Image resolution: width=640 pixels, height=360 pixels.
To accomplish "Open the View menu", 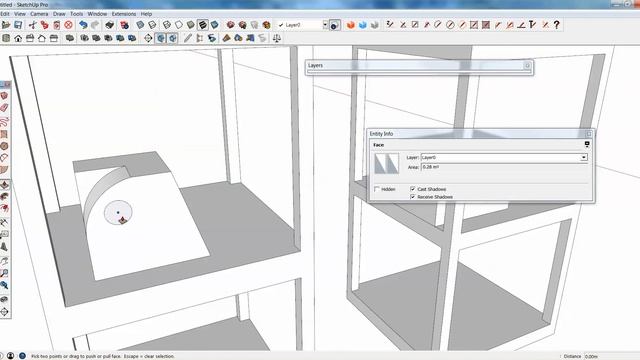I will [x=20, y=14].
